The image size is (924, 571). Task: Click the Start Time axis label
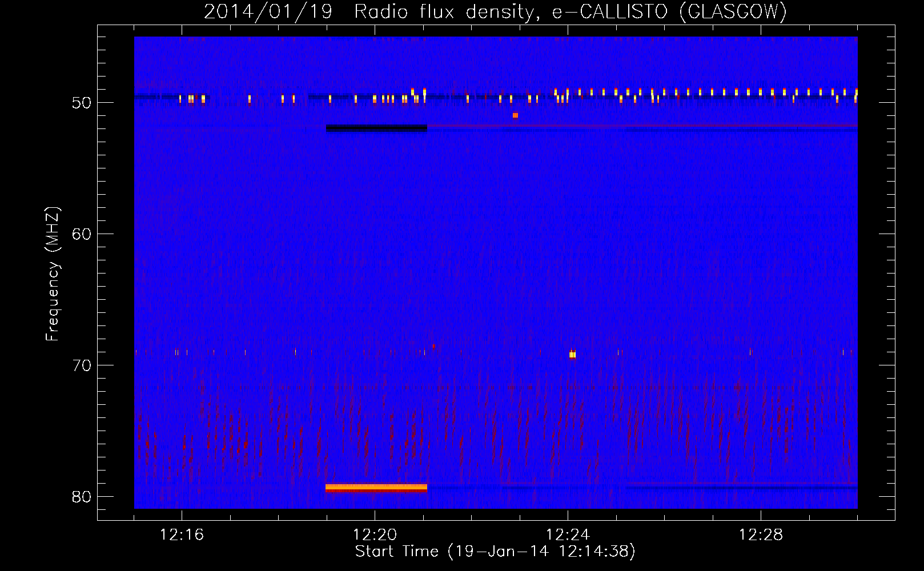click(x=495, y=552)
